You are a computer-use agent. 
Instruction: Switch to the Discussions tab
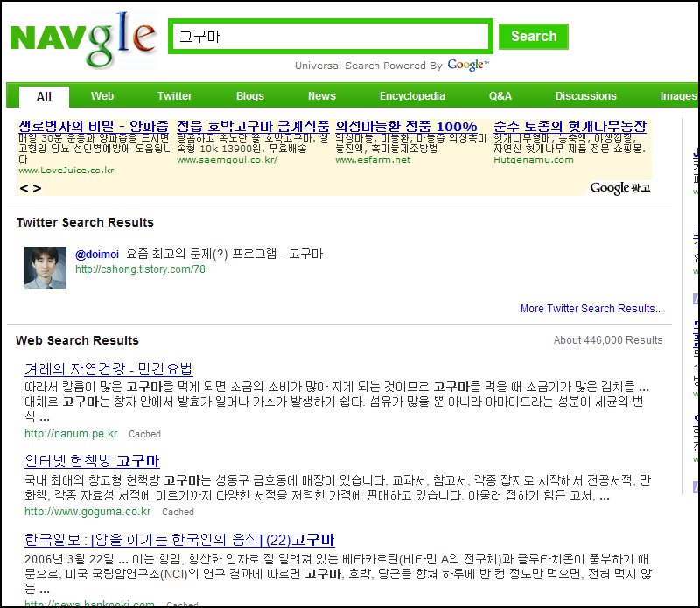coord(585,96)
